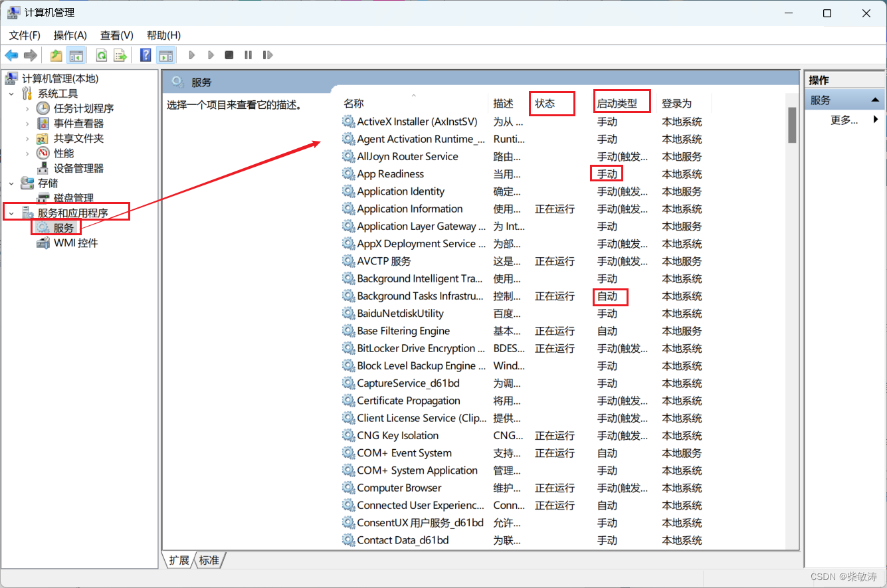
Task: Click the restart service icon
Action: pos(268,54)
